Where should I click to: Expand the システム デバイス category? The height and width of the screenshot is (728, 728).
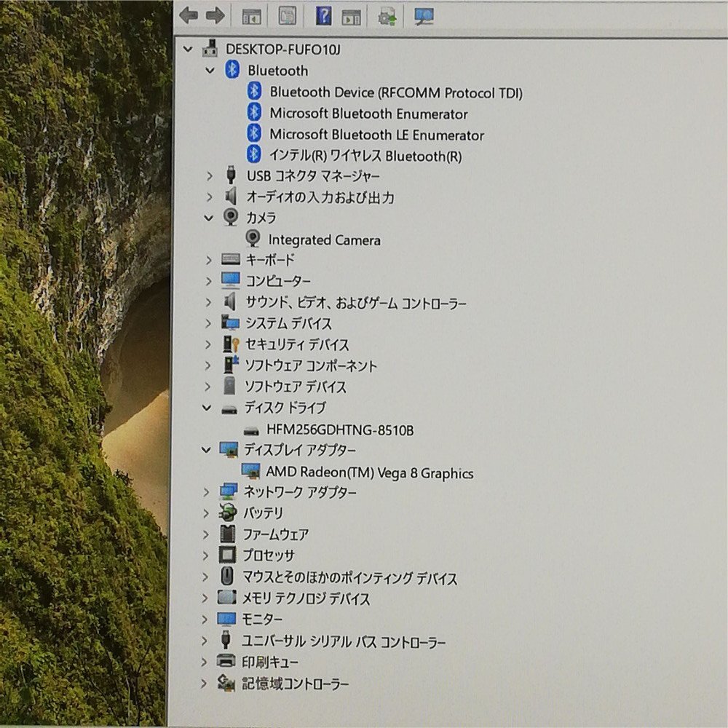pos(208,323)
